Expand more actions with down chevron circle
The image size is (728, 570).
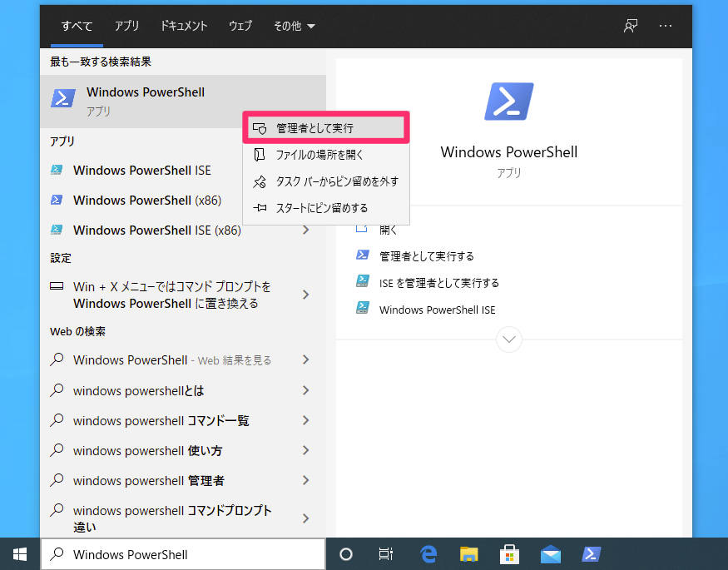point(509,340)
